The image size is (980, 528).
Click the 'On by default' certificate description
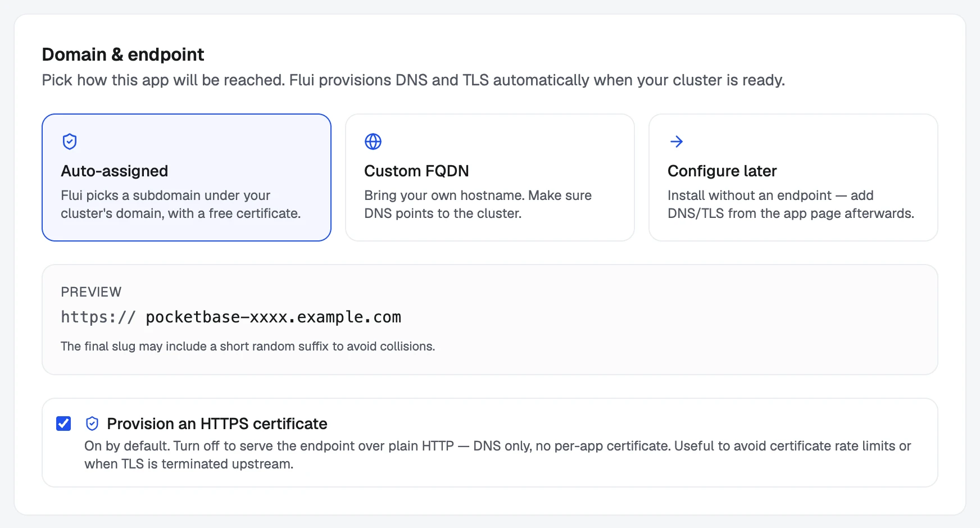tap(498, 455)
